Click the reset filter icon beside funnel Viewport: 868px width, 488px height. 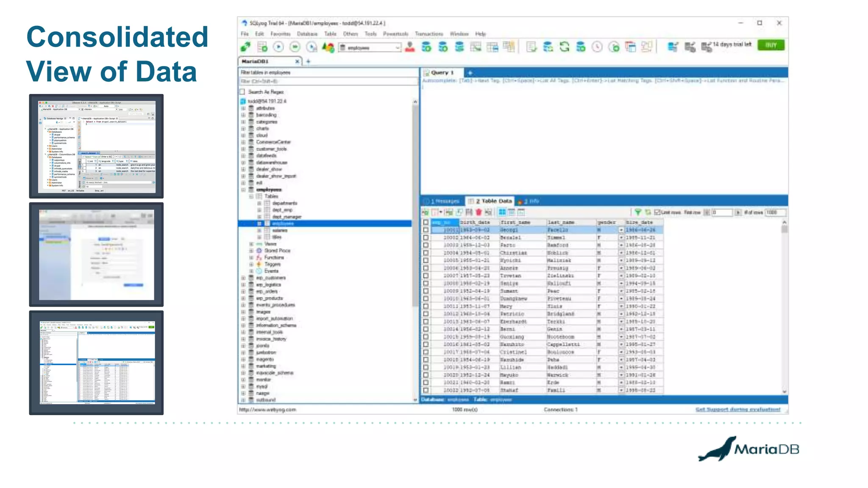click(648, 212)
